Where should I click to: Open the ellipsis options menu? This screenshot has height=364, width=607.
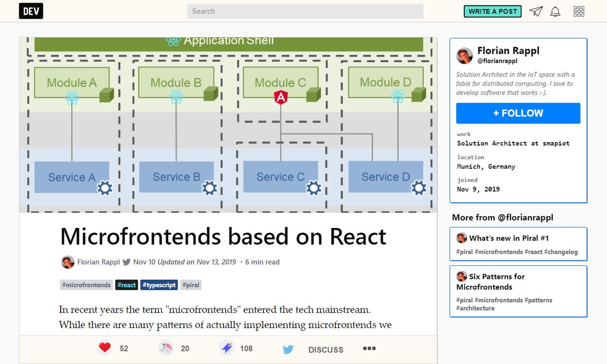tap(369, 348)
